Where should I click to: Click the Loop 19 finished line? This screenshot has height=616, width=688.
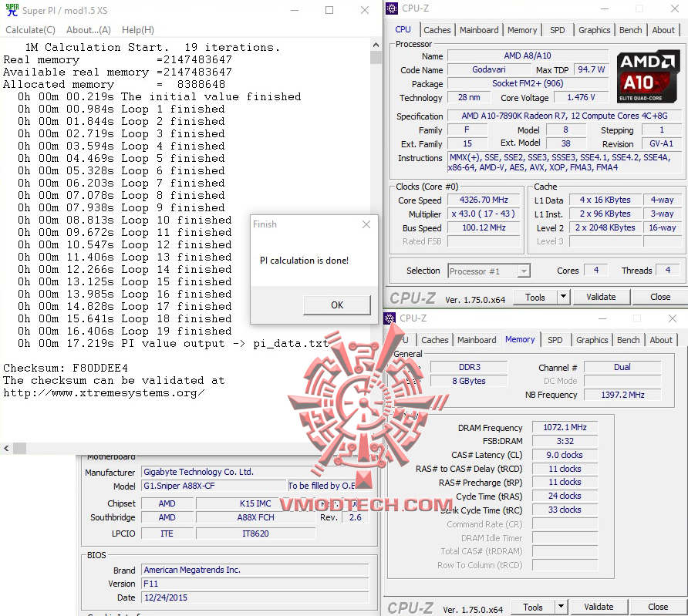125,331
